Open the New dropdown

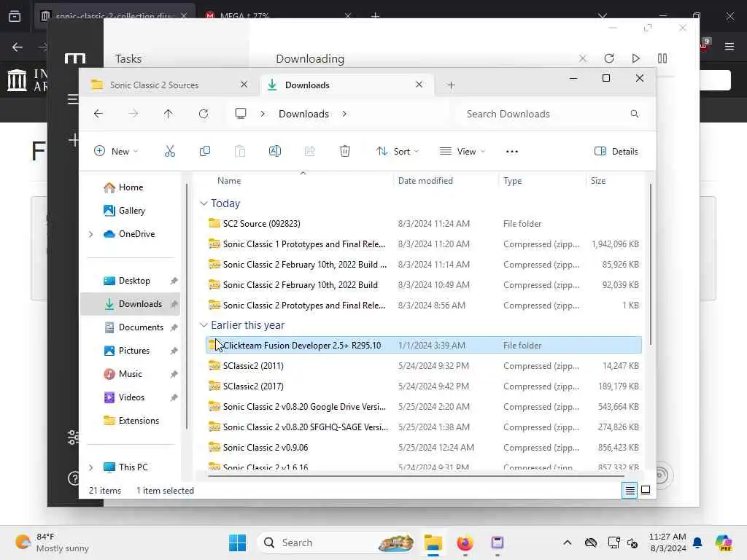click(116, 152)
